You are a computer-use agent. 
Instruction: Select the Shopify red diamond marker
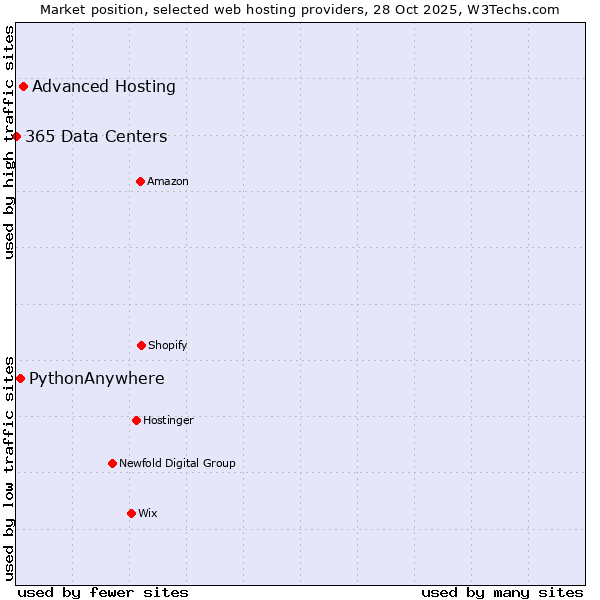tap(141, 345)
